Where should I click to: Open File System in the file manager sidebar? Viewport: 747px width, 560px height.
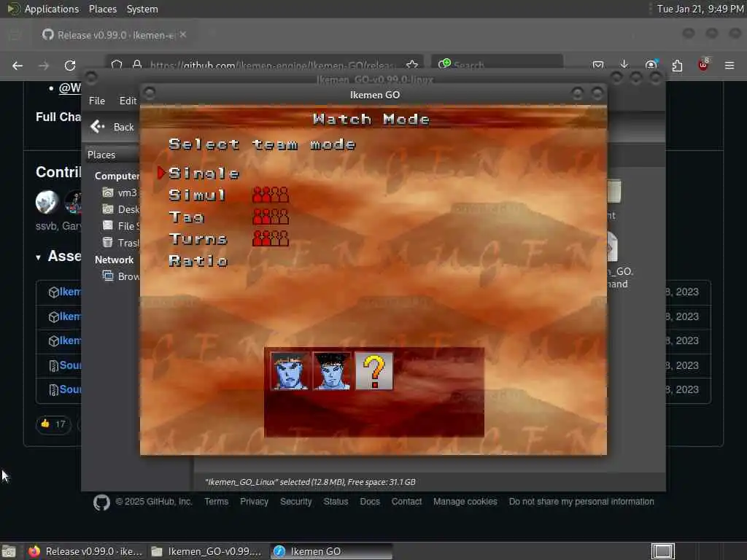click(122, 226)
